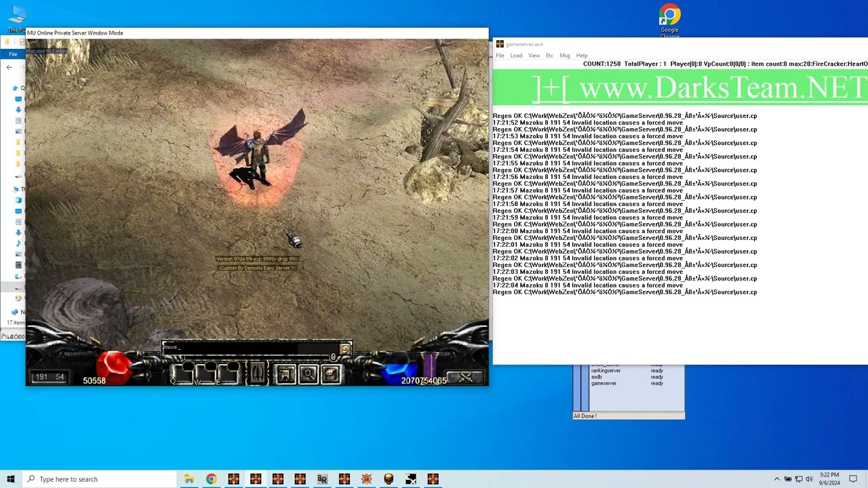The image size is (868, 488).
Task: Click the crossed swords button in game HUD
Action: [x=465, y=377]
